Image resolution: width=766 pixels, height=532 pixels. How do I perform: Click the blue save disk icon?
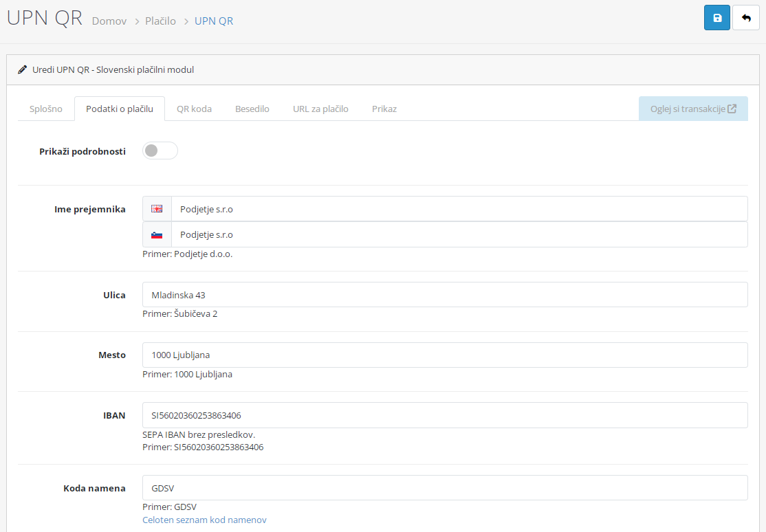point(717,18)
